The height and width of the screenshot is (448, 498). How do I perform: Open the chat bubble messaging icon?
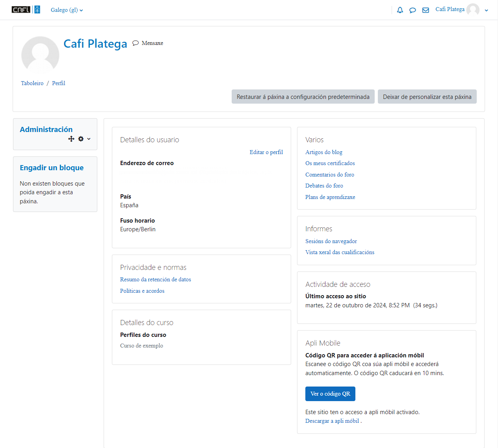tap(413, 10)
